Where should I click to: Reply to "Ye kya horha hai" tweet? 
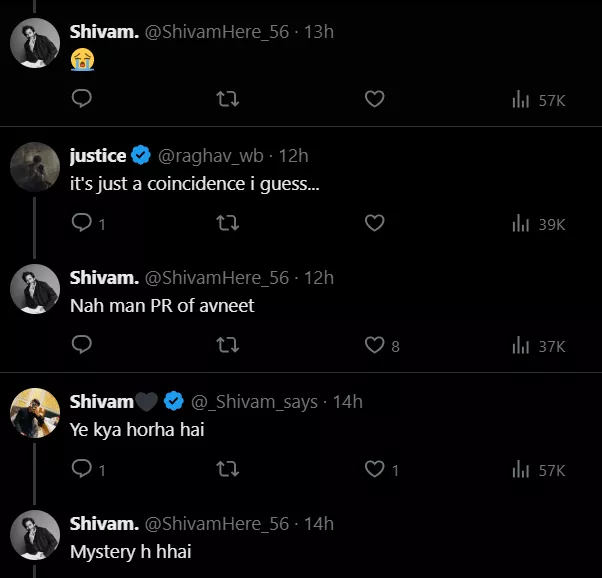(83, 468)
